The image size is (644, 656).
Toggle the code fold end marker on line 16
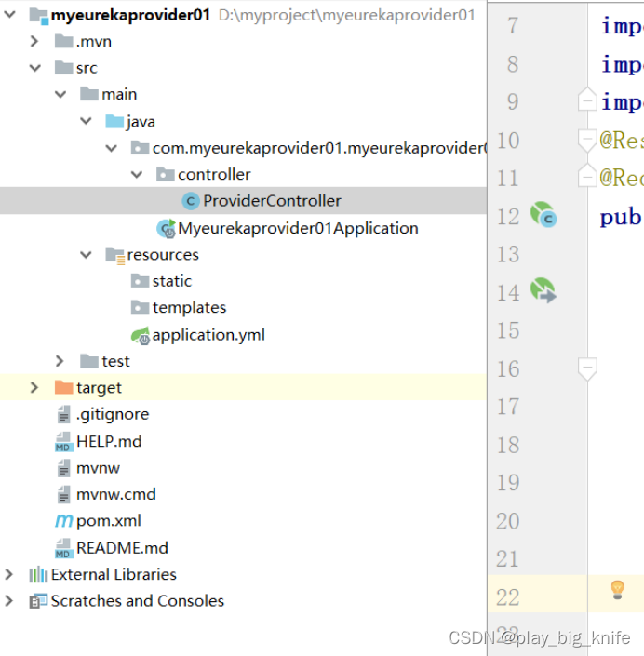click(587, 369)
